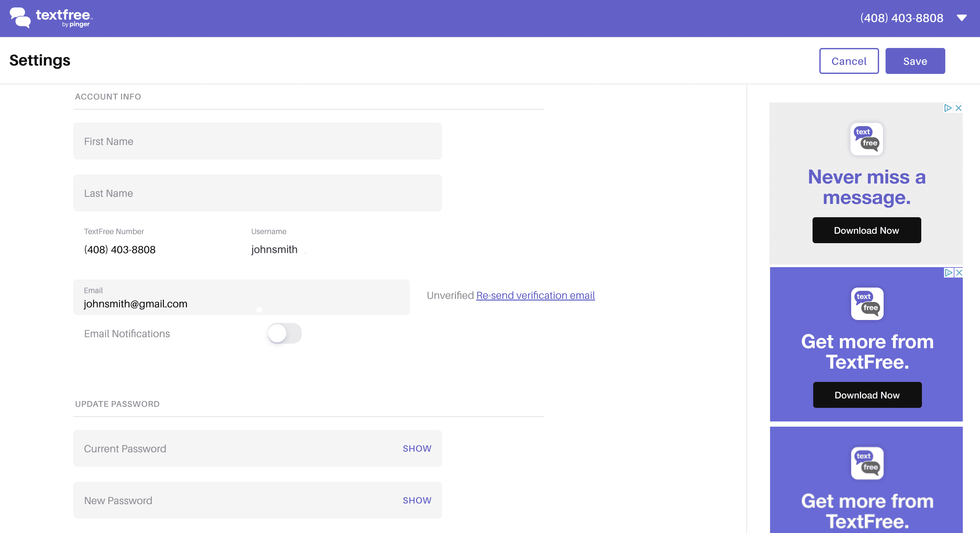Screen dimensions: 980x533
Task: Dismiss the purple ad with its X
Action: click(x=959, y=273)
